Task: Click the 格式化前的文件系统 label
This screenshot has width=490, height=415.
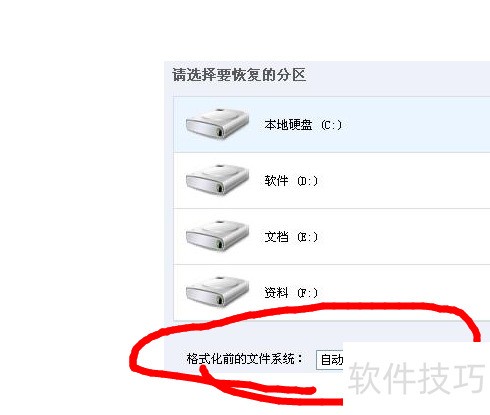Action: (241, 359)
